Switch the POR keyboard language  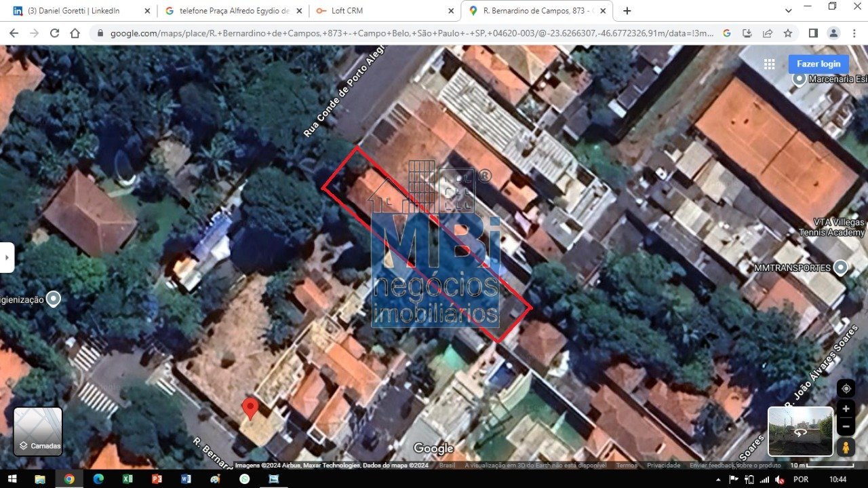[x=801, y=479]
